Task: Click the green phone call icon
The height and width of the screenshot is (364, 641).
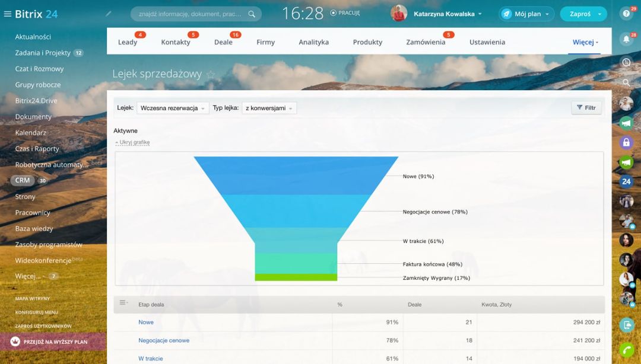Action: pyautogui.click(x=626, y=350)
